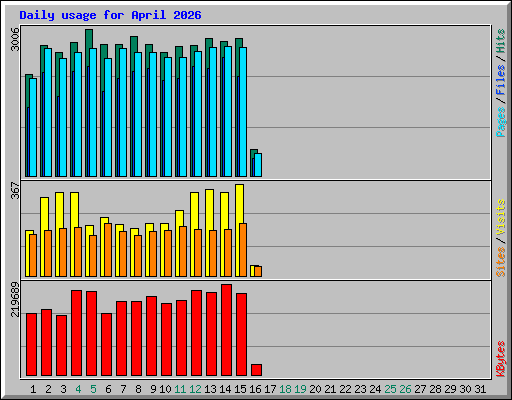This screenshot has height=400, width=512.
Task: Click day 21 on the x-axis
Action: (330, 389)
